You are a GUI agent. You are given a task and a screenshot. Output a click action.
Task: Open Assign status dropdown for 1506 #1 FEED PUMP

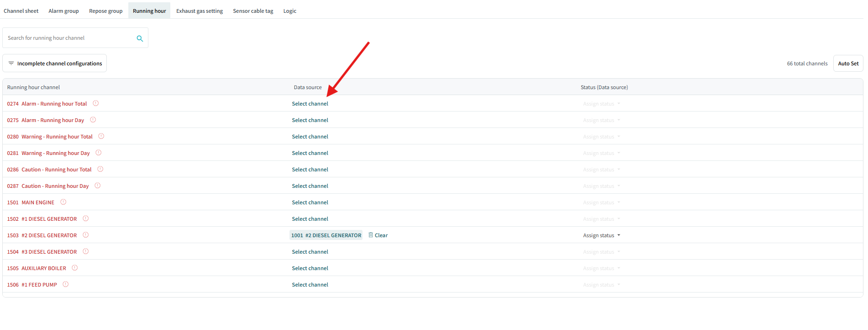click(x=601, y=285)
